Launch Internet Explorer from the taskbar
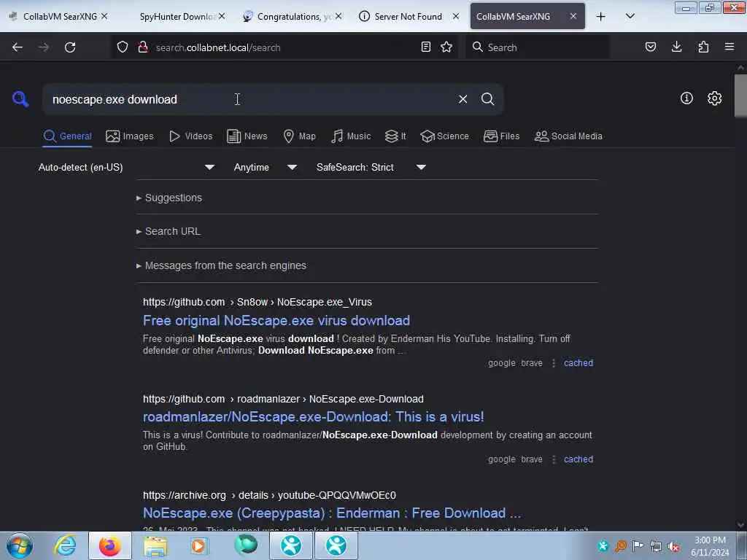 [65, 545]
